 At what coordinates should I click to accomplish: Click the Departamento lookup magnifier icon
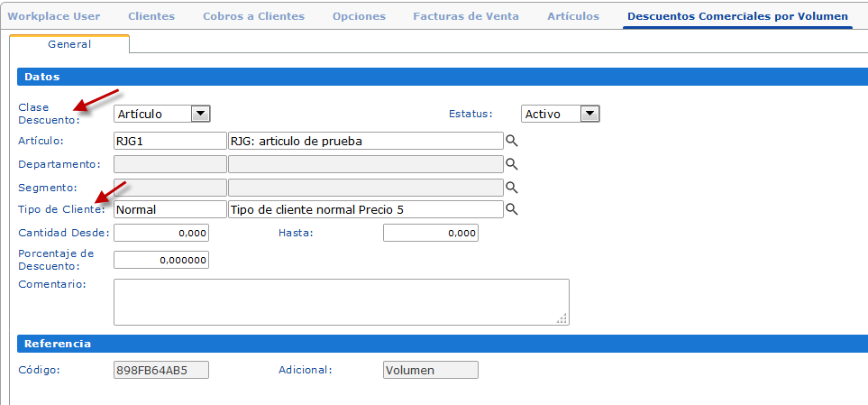point(511,164)
